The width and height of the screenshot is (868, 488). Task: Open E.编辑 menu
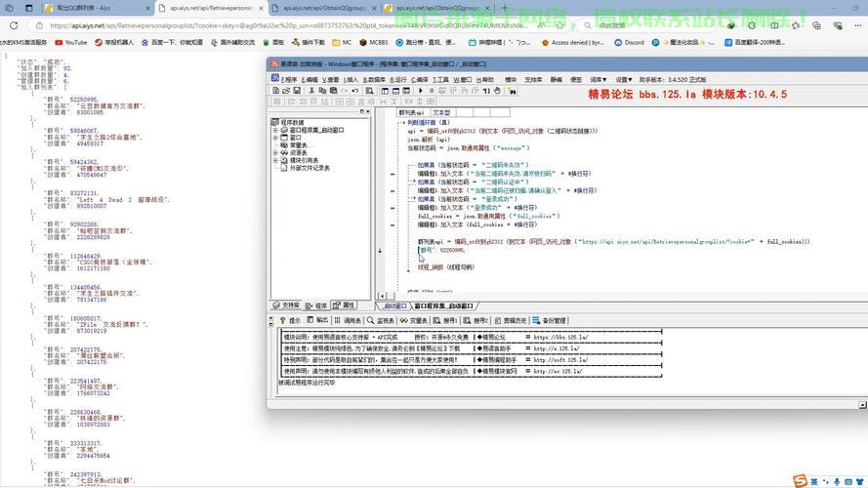pyautogui.click(x=310, y=80)
